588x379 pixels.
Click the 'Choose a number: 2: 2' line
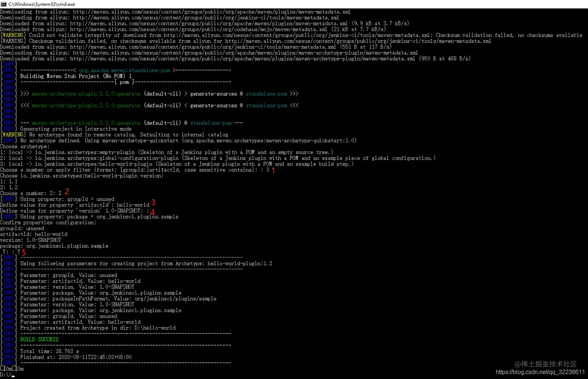coord(31,193)
